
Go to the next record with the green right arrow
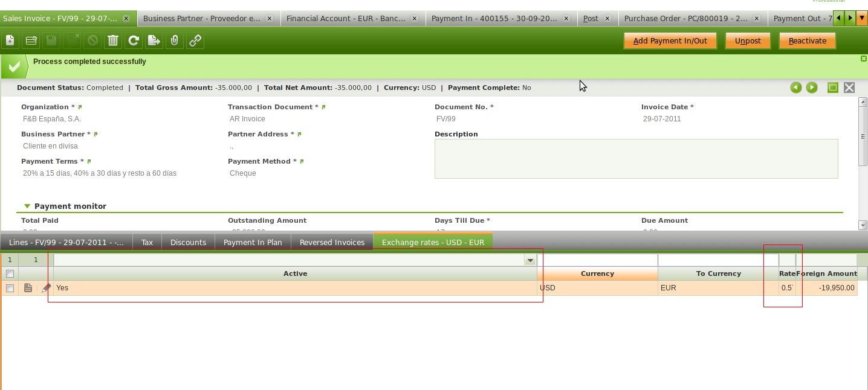(812, 88)
